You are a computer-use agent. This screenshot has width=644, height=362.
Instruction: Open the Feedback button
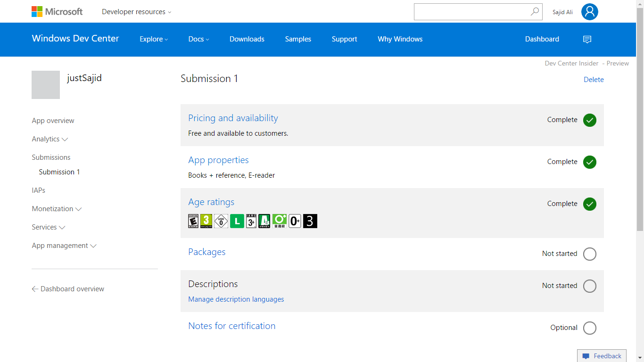(x=602, y=356)
